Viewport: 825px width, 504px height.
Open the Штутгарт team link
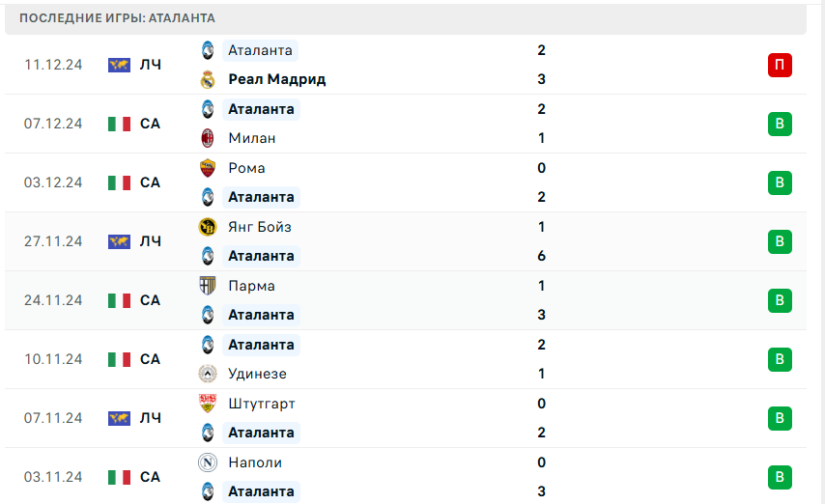(x=262, y=404)
